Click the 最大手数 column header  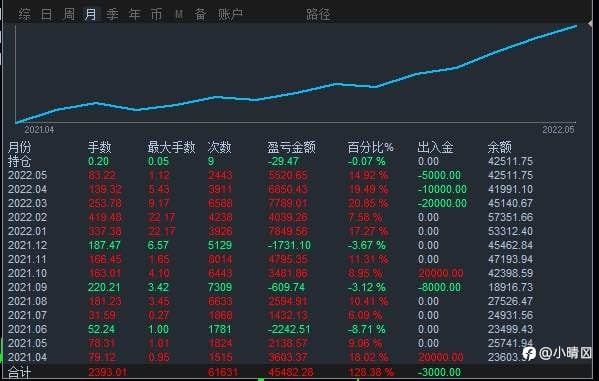click(171, 147)
